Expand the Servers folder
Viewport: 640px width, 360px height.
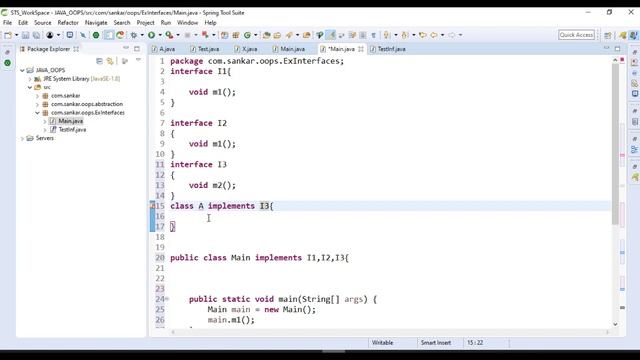point(22,138)
